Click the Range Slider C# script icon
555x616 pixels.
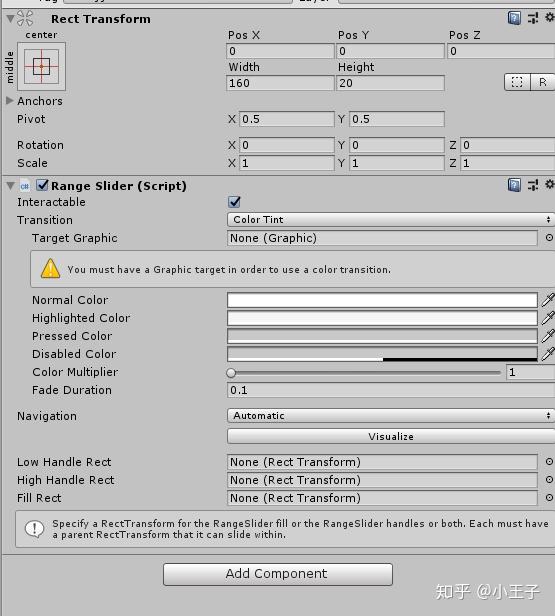click(x=25, y=186)
